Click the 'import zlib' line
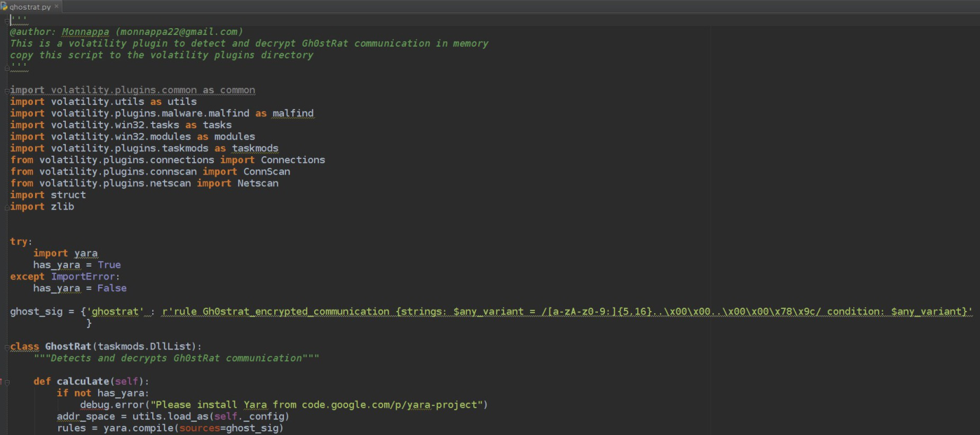The image size is (980, 435). [42, 207]
